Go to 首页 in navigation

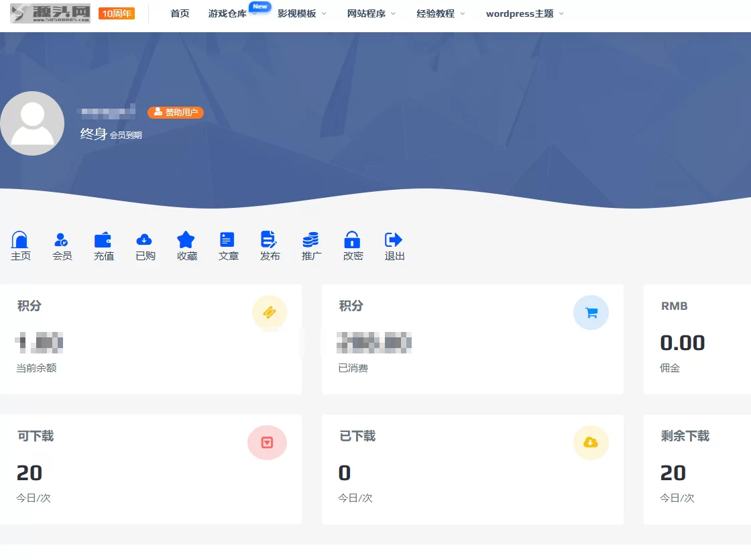(180, 13)
